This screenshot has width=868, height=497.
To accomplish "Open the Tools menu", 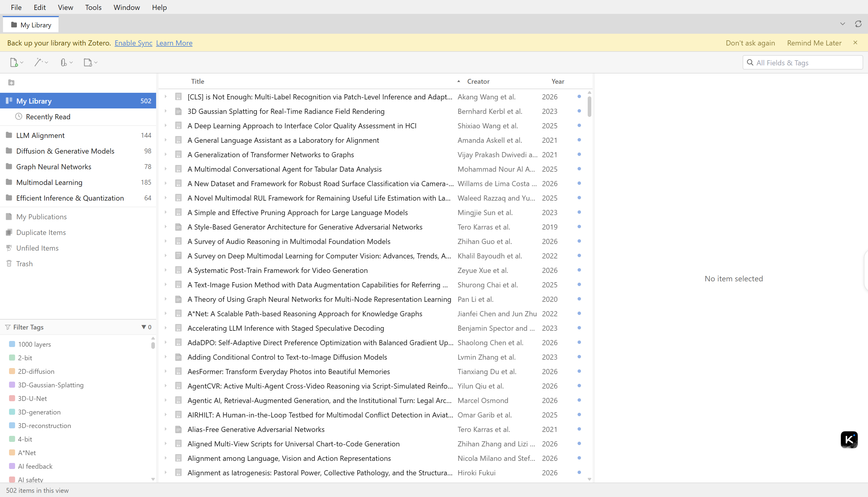I will (93, 7).
